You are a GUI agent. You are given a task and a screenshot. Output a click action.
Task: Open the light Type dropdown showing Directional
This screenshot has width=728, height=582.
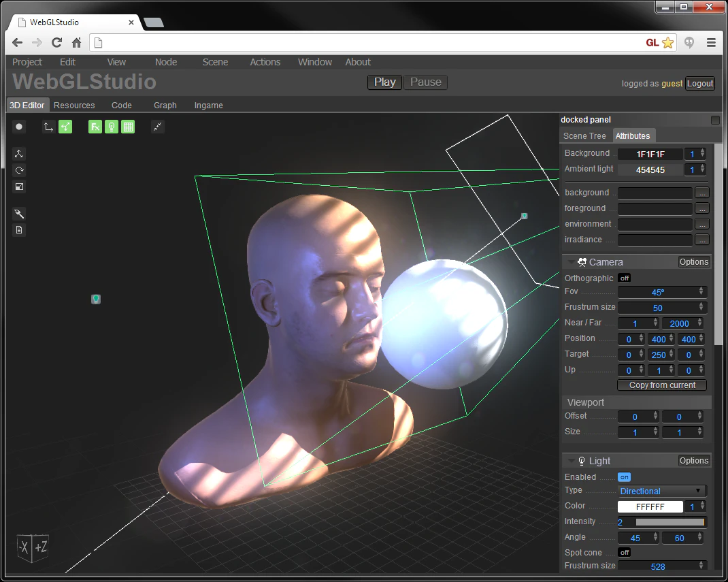coord(661,490)
